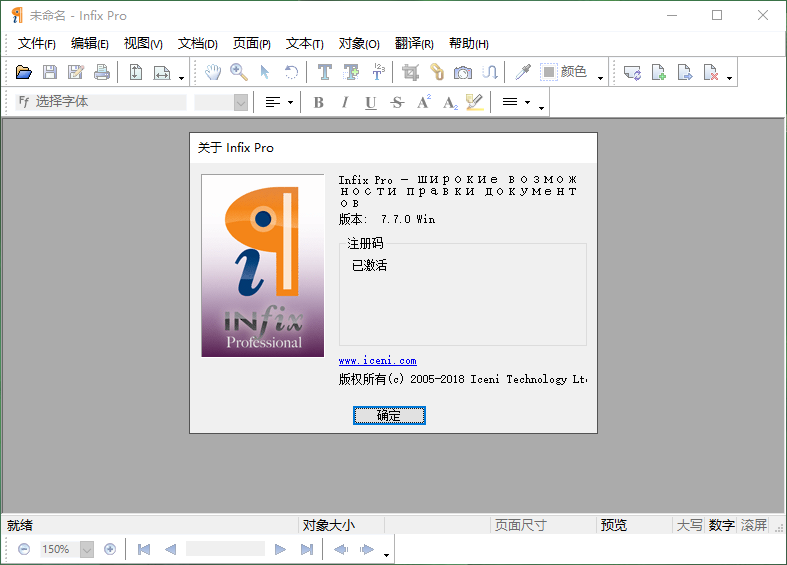This screenshot has height=565, width=787.
Task: Toggle Italic formatting
Action: pyautogui.click(x=344, y=102)
